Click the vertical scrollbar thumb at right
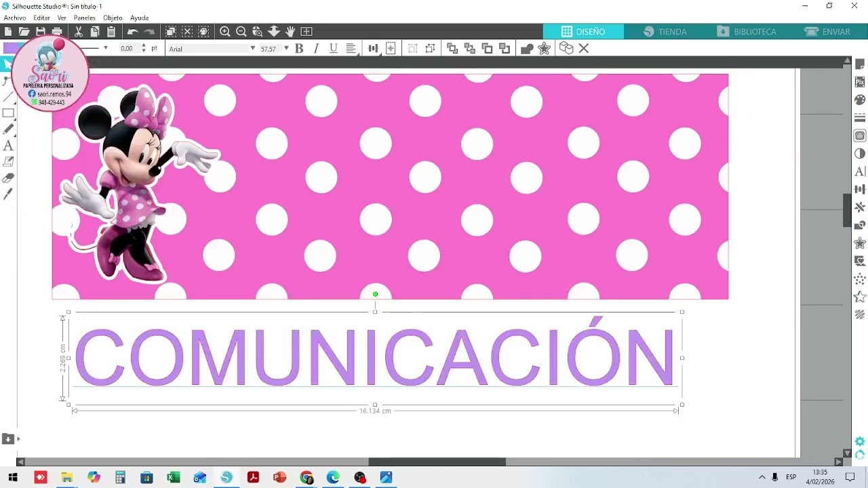The image size is (868, 488). (x=847, y=211)
